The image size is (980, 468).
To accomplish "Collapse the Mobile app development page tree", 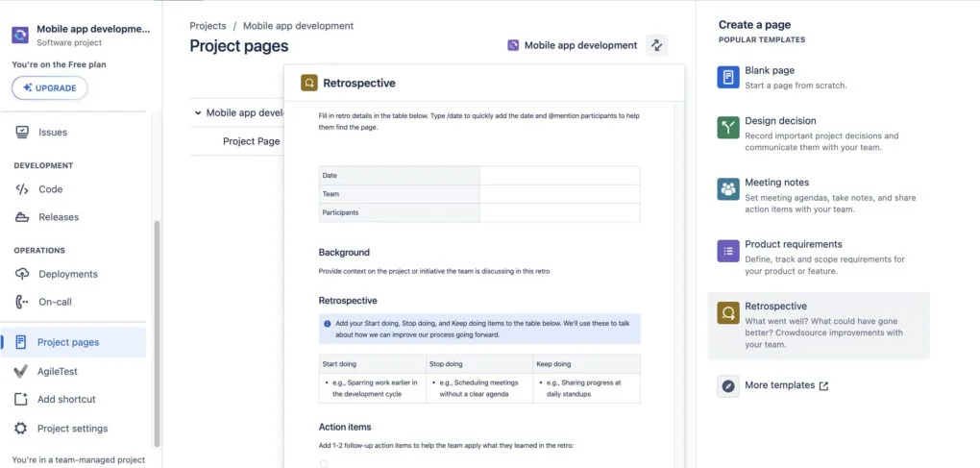I will (197, 112).
